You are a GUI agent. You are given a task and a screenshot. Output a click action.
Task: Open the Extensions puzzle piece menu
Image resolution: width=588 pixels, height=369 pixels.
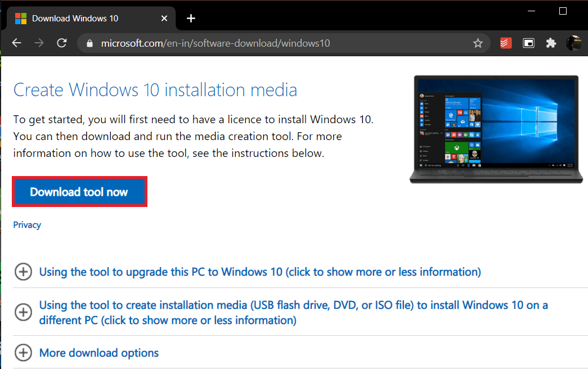click(x=551, y=43)
